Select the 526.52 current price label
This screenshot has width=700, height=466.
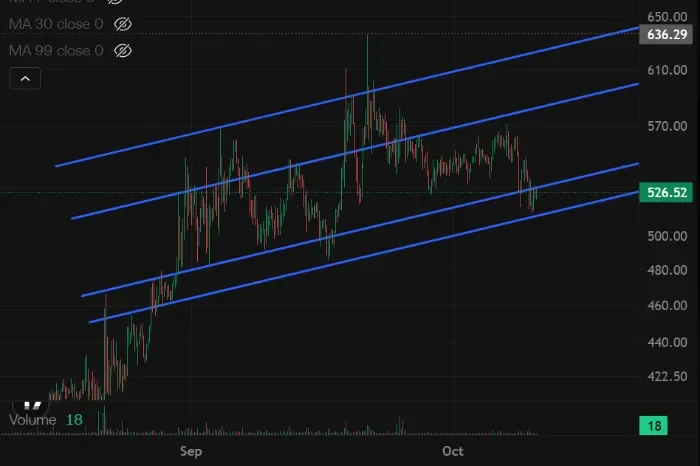tap(666, 192)
